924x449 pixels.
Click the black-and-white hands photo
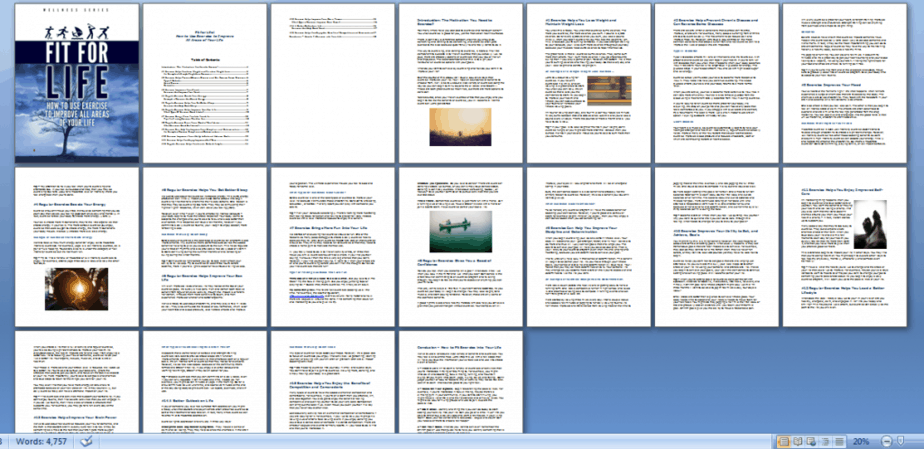870,224
